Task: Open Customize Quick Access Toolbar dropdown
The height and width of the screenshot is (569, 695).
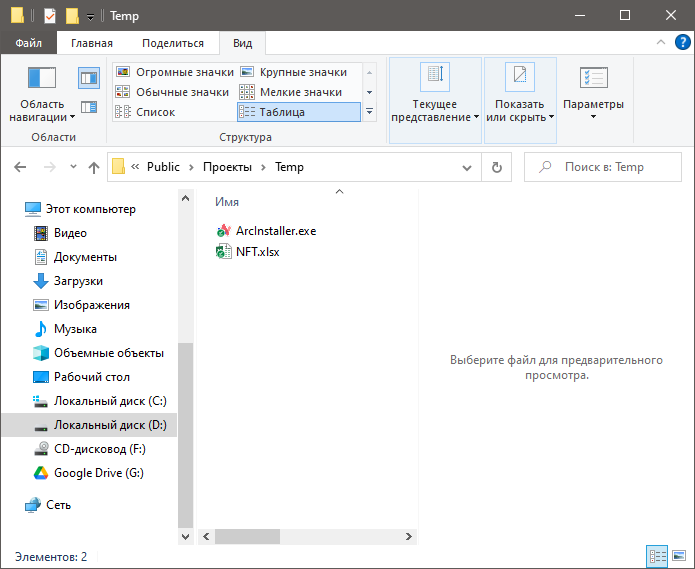Action: tap(90, 17)
